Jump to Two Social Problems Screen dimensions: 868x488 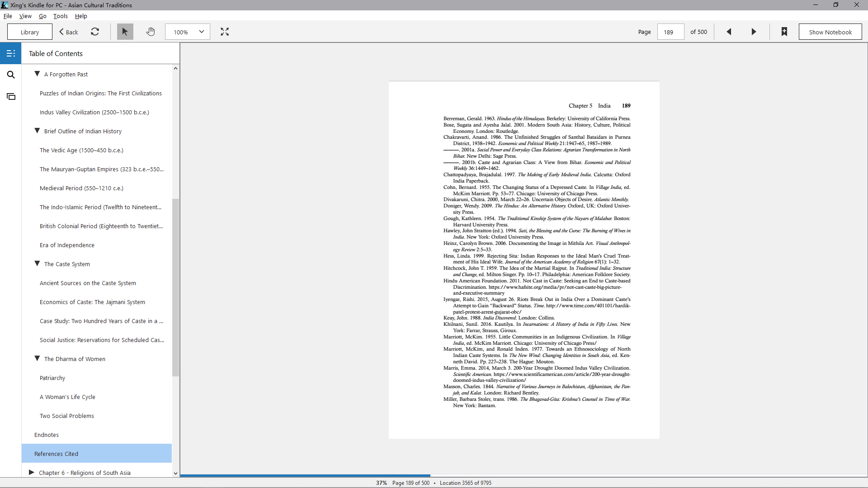click(x=67, y=416)
